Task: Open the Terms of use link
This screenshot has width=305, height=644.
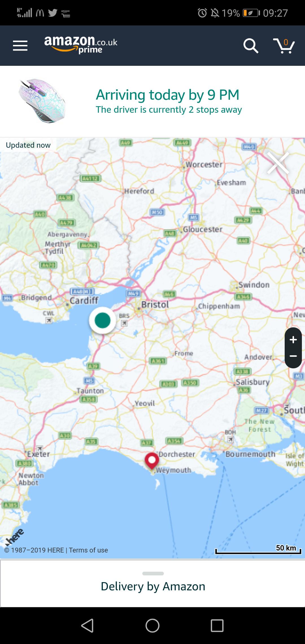Action: [88, 550]
